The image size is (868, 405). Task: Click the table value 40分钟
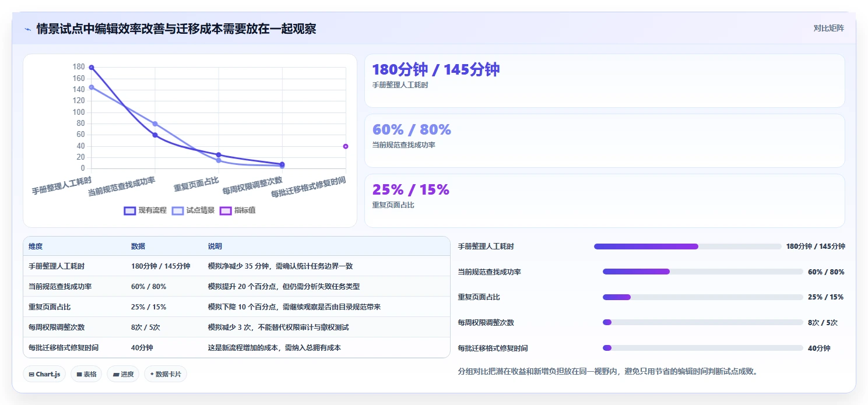pyautogui.click(x=142, y=347)
